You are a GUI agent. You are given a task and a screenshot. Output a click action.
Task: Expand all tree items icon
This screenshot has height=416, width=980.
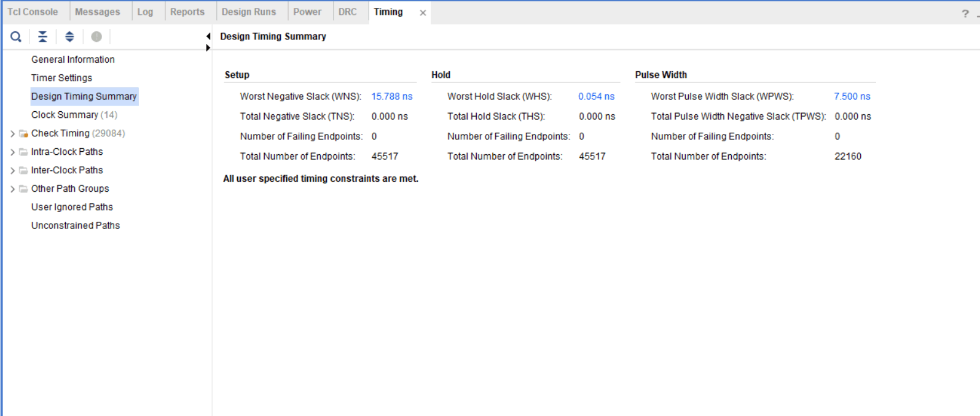69,37
